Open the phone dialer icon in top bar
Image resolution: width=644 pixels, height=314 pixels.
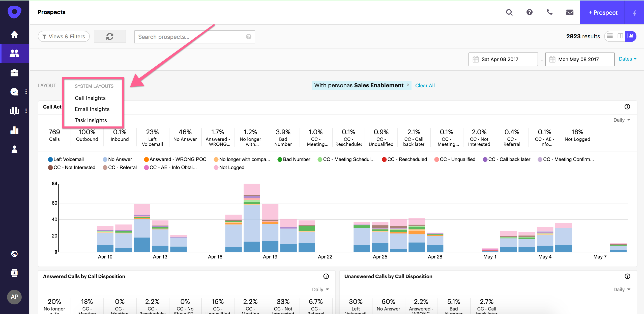549,12
